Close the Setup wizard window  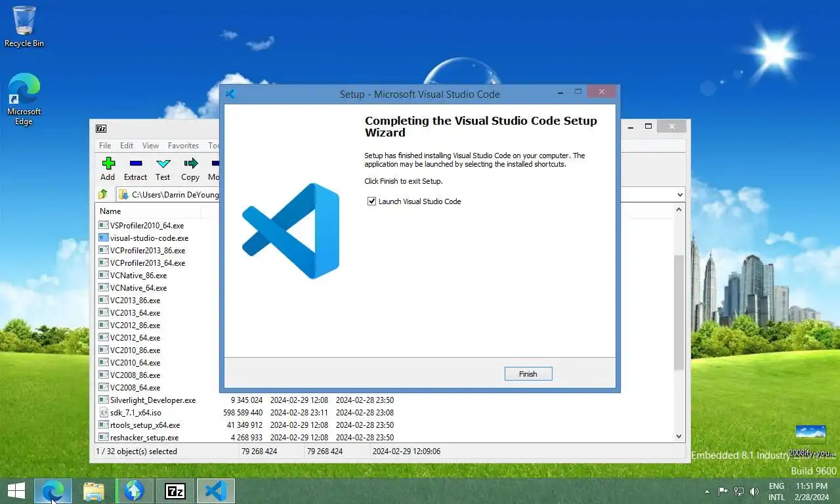click(x=602, y=92)
